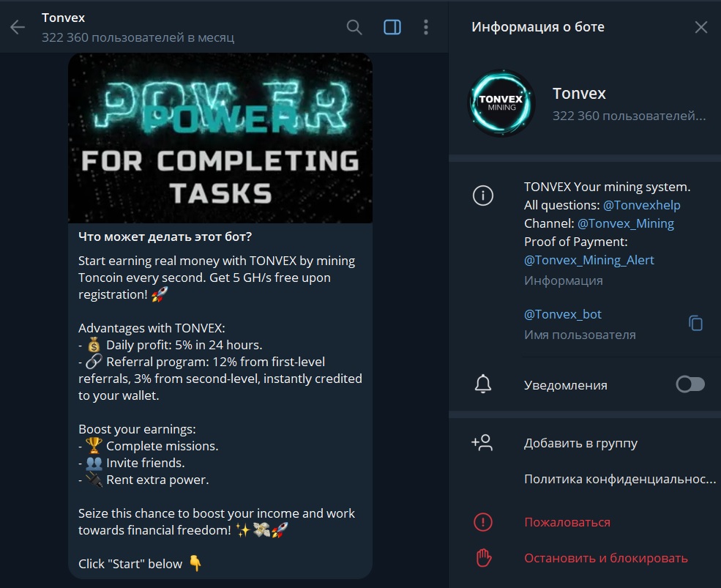The width and height of the screenshot is (721, 588).
Task: Select Добавить в группу
Action: click(580, 443)
